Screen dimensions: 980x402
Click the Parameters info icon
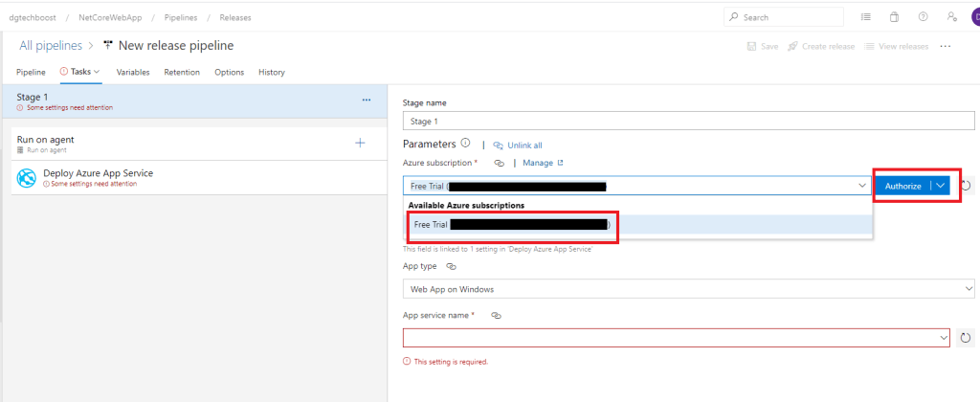[x=466, y=144]
